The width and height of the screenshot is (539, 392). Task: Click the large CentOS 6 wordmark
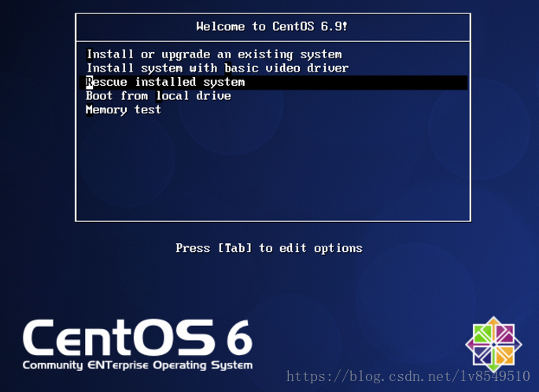(138, 338)
